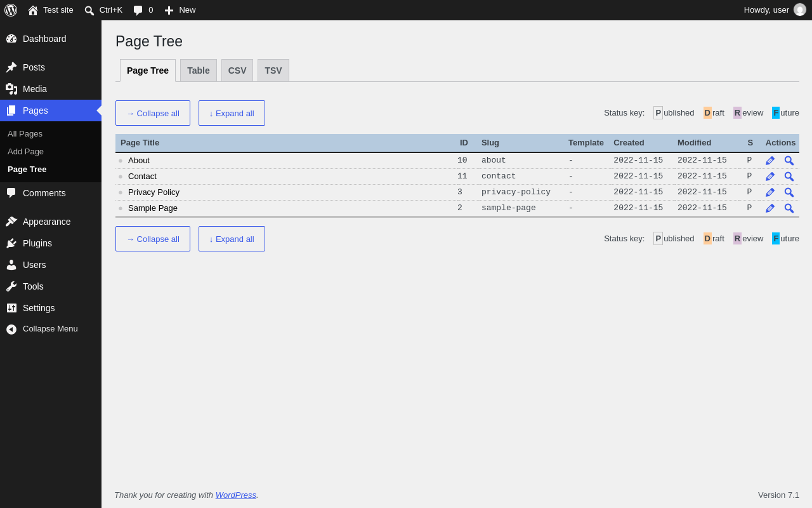Select the Privacy Policy tree row title
Viewport: 812px width, 508px height.
coord(154,192)
